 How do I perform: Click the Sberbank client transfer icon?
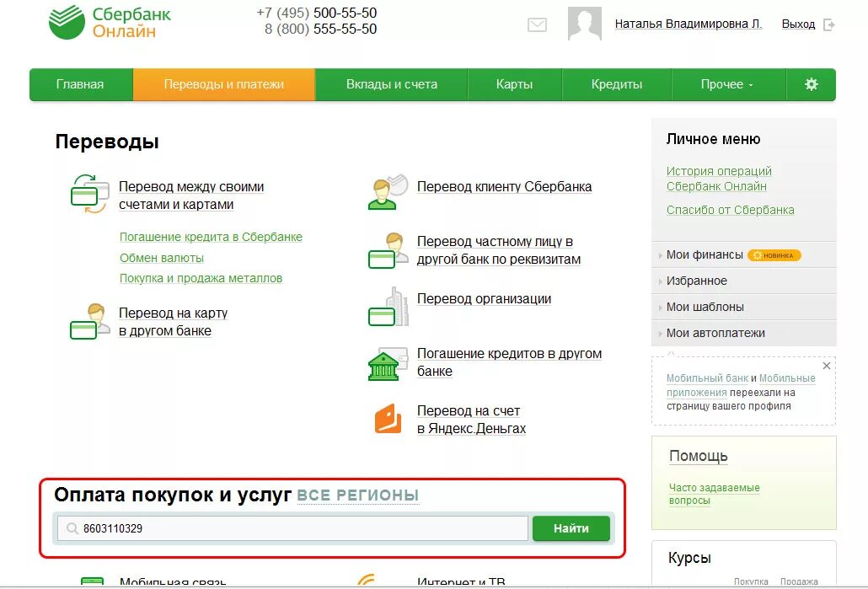[388, 191]
